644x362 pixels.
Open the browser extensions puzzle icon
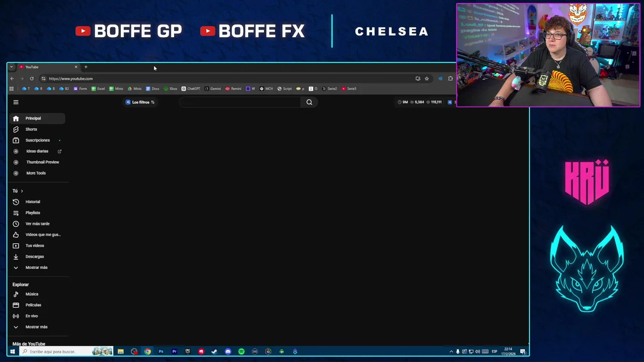450,78
